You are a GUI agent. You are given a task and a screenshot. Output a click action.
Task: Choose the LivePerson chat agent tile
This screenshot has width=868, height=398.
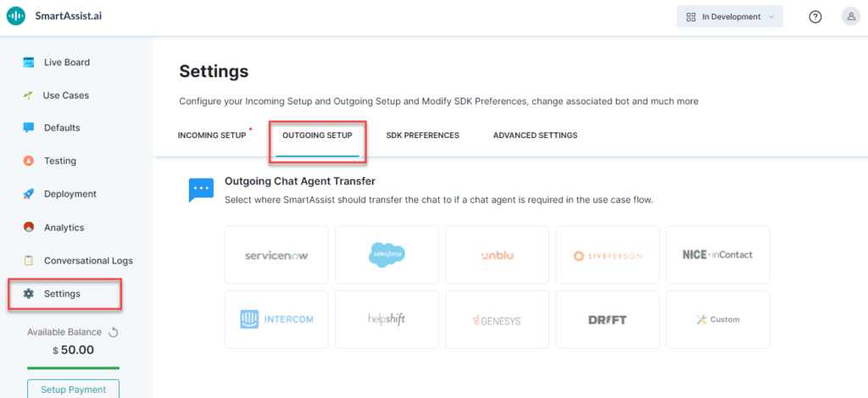click(607, 254)
